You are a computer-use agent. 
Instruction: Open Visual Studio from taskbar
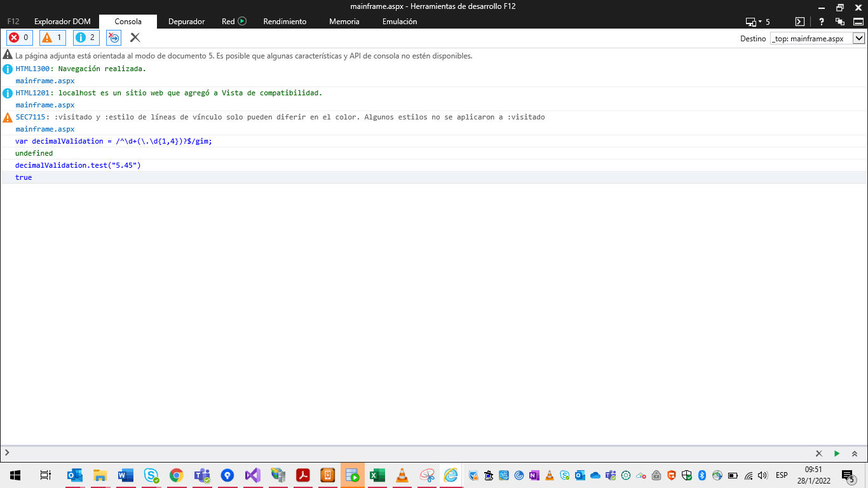252,475
